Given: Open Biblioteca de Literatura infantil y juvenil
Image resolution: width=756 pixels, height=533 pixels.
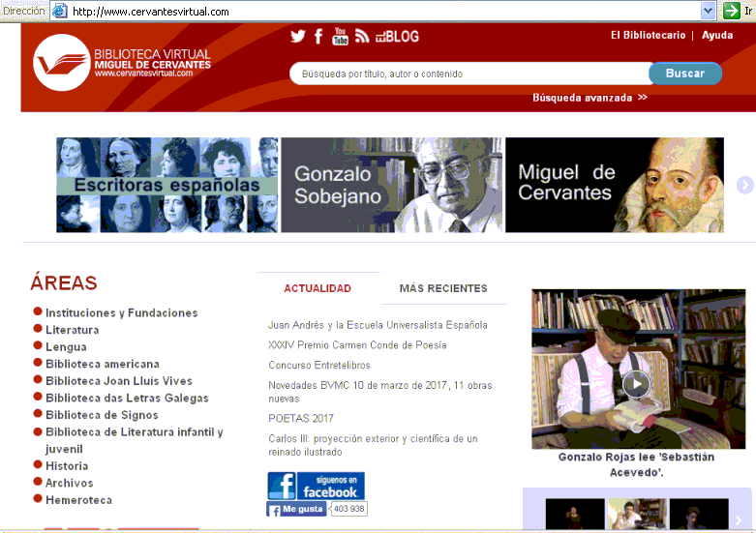Looking at the screenshot, I should 134,440.
